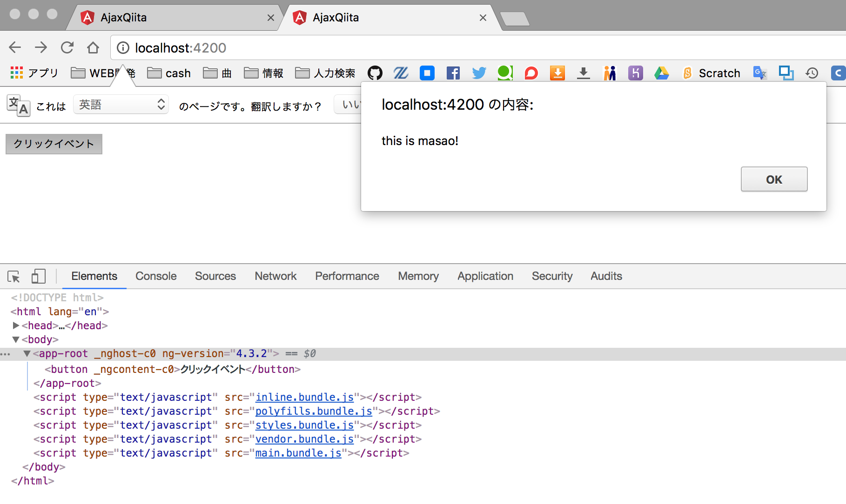The height and width of the screenshot is (504, 846).
Task: Open the Network panel
Action: (x=275, y=276)
